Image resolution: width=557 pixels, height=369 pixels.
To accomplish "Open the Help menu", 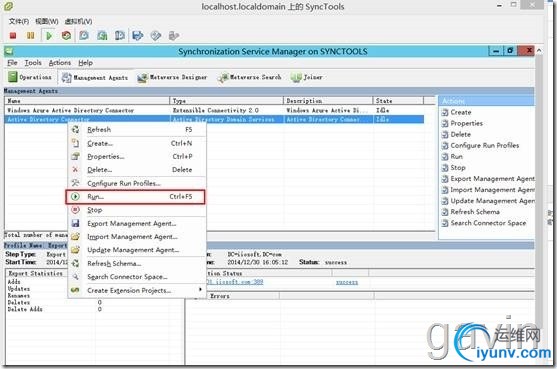I will 86,63.
